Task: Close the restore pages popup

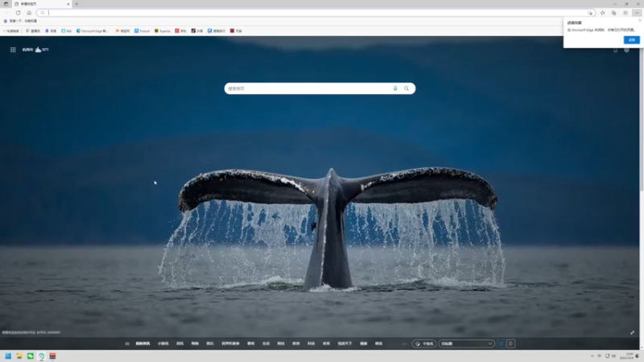Action: (x=639, y=20)
